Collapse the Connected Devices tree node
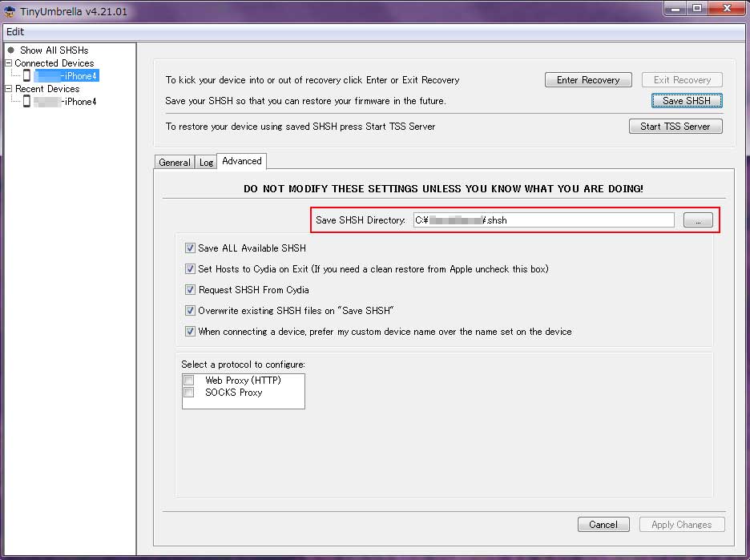 click(x=8, y=62)
